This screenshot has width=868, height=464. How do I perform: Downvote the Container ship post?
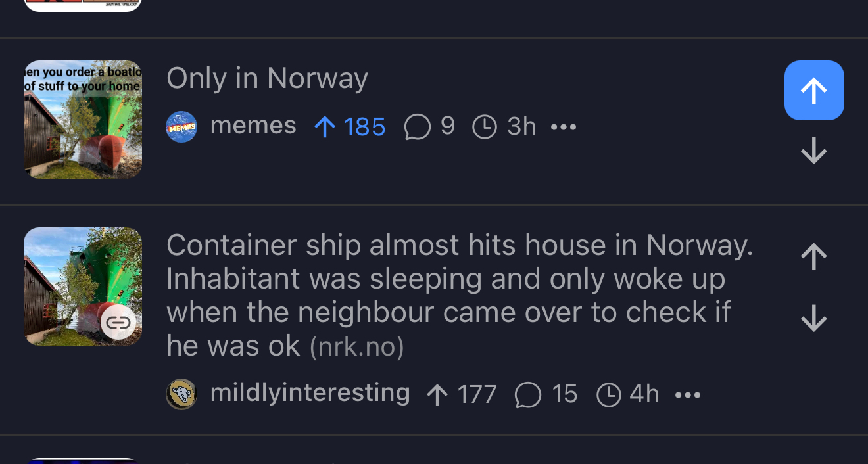[814, 319]
